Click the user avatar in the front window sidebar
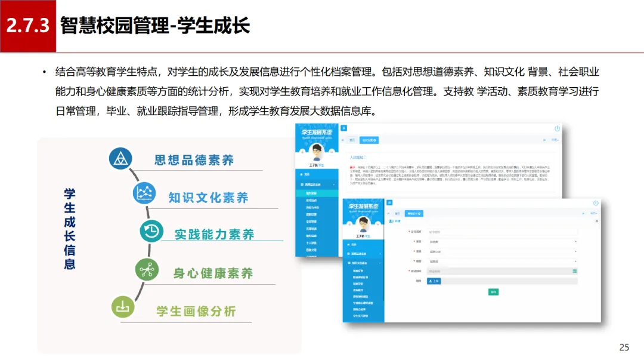Screen dimensions: 644x363 (x=363, y=224)
